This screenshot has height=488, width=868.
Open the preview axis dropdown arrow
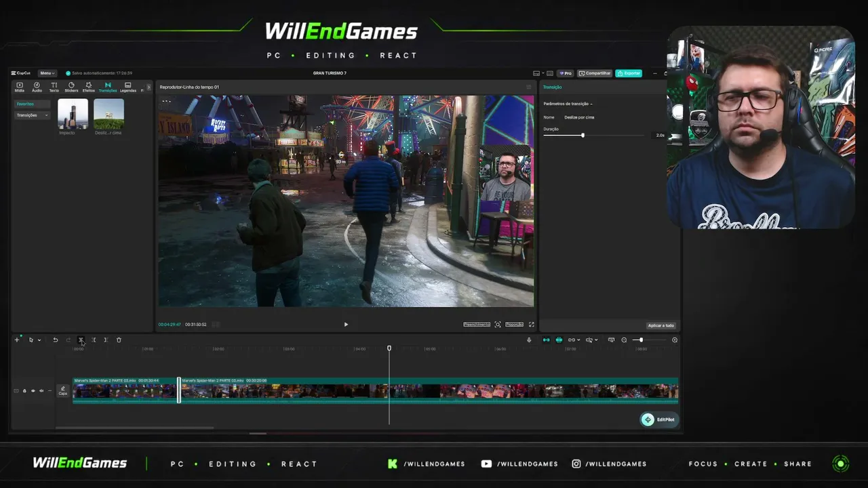596,340
